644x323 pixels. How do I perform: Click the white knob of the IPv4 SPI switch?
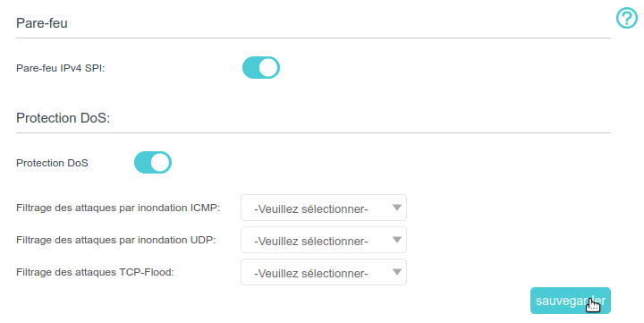pos(268,68)
